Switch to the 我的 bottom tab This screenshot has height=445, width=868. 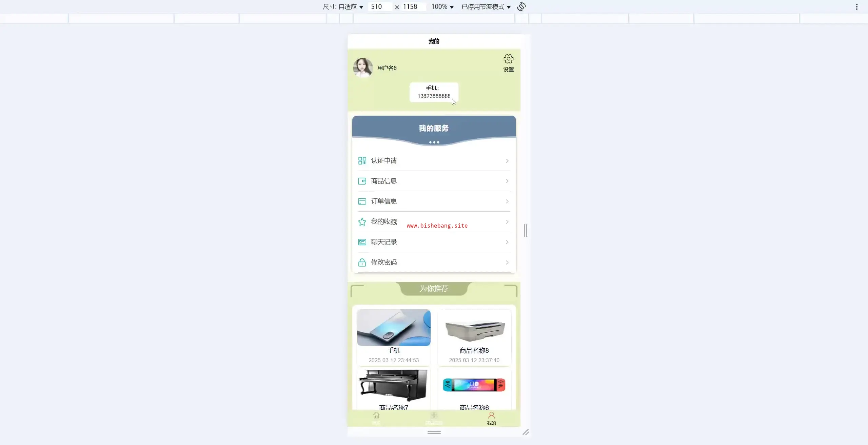click(x=491, y=418)
